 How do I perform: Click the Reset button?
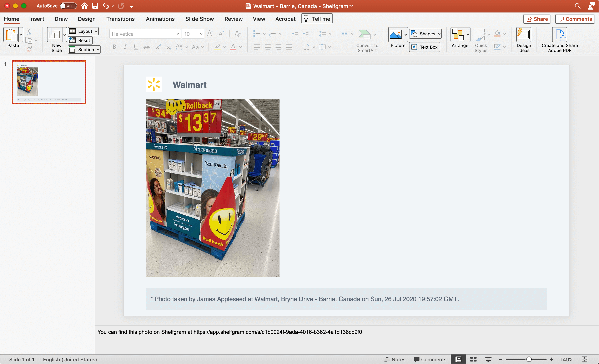click(x=80, y=40)
